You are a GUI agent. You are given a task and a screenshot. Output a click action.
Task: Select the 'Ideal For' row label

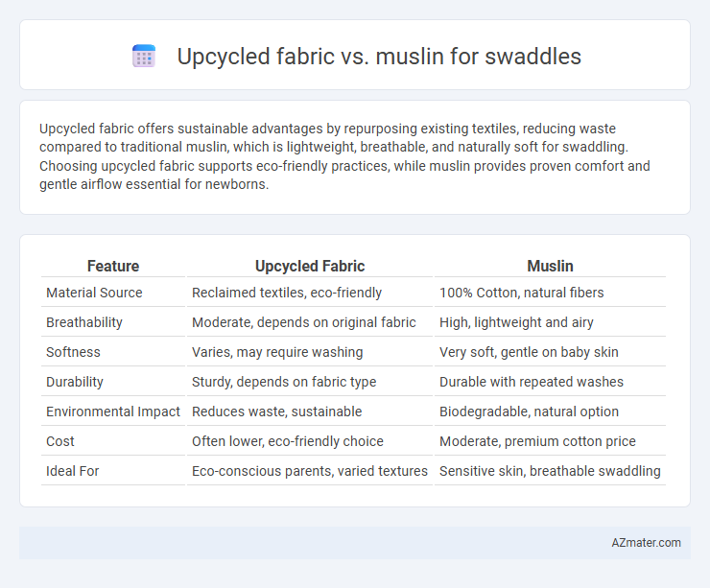(73, 471)
